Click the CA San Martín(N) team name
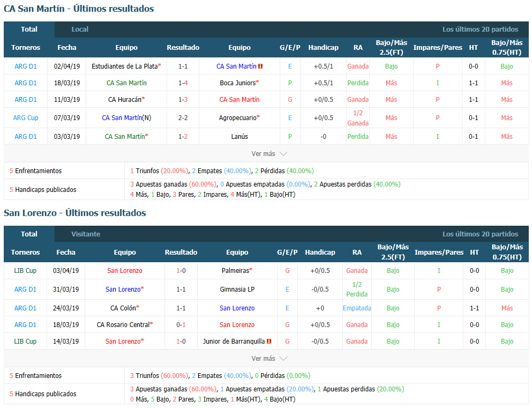 pyautogui.click(x=126, y=118)
